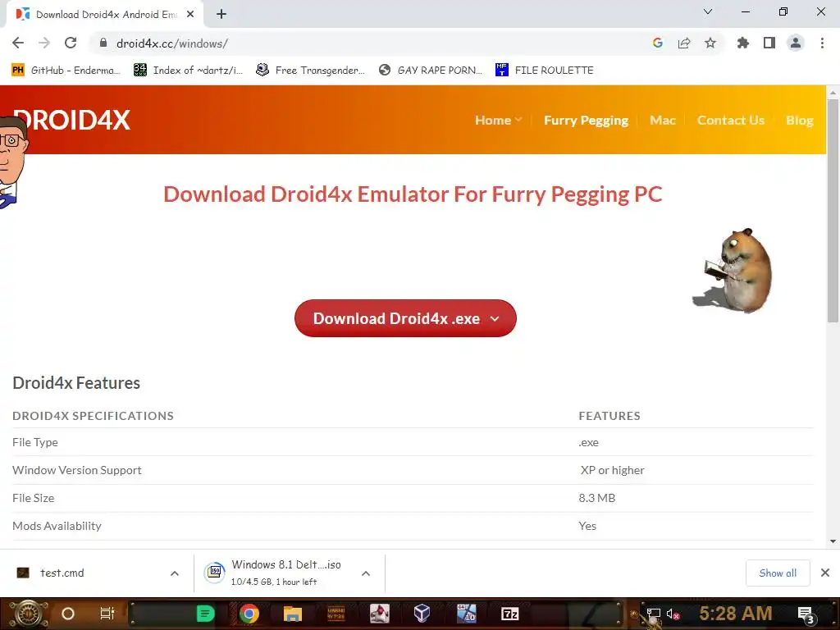Expand test.cmd download options chevron
This screenshot has height=630, width=840.
175,573
